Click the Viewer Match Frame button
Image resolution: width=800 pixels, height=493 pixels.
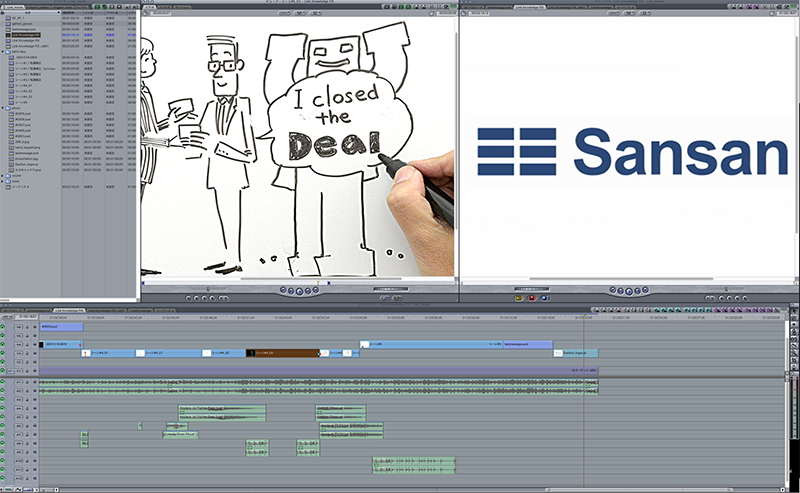click(188, 298)
